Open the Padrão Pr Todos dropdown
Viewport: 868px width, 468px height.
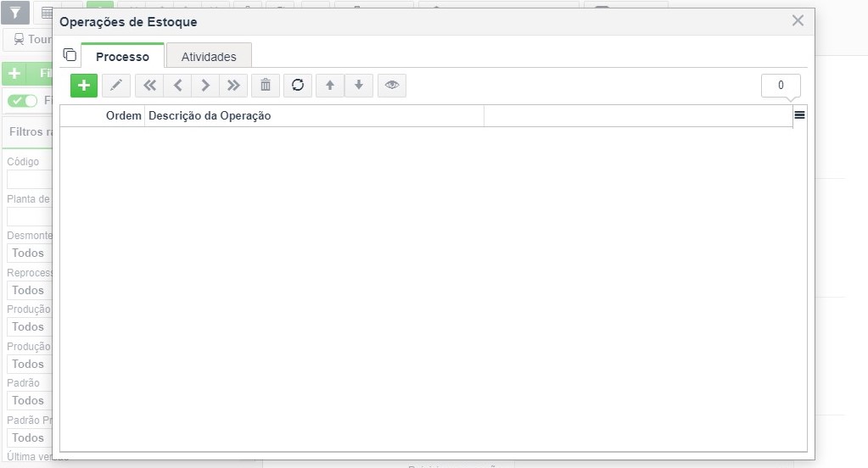coord(30,437)
